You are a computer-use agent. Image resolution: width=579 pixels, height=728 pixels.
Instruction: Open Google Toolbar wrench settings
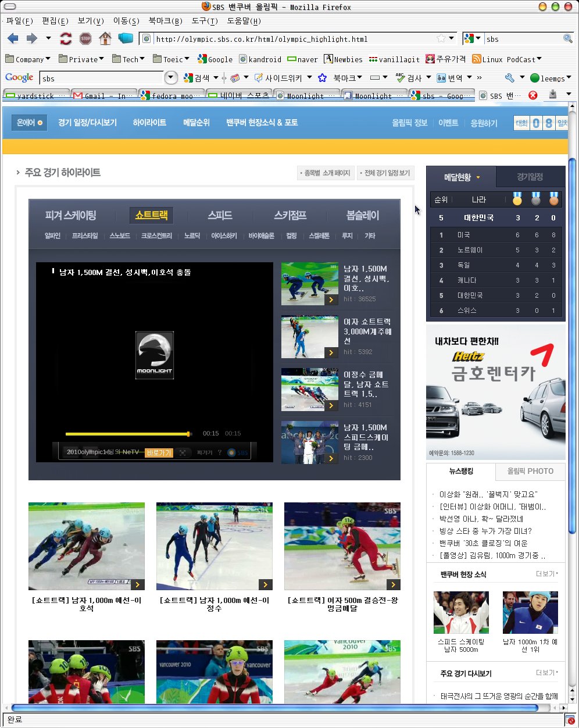coord(509,77)
